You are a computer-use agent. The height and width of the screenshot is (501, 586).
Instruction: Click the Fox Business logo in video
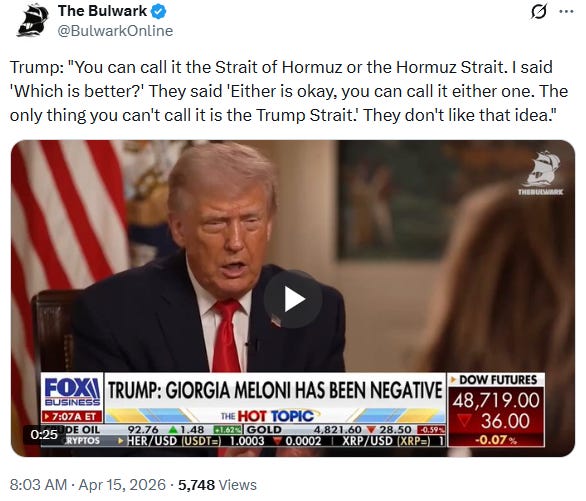72,391
